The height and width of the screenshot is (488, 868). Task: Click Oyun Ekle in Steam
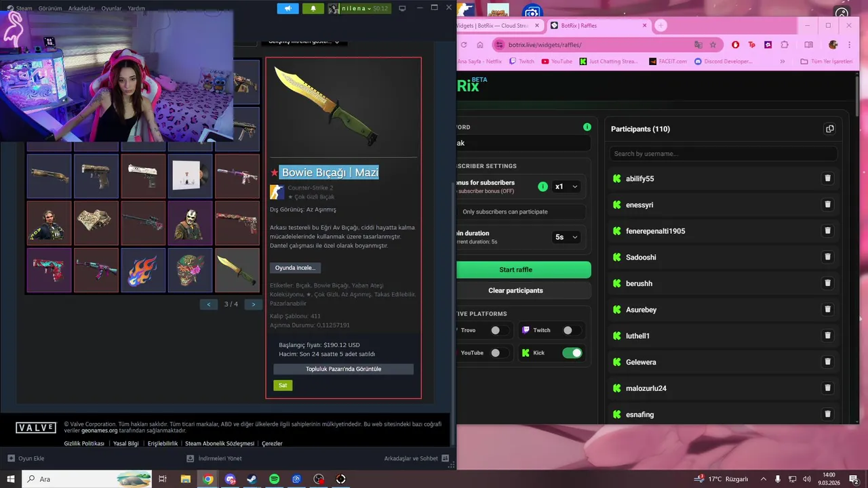(26, 458)
